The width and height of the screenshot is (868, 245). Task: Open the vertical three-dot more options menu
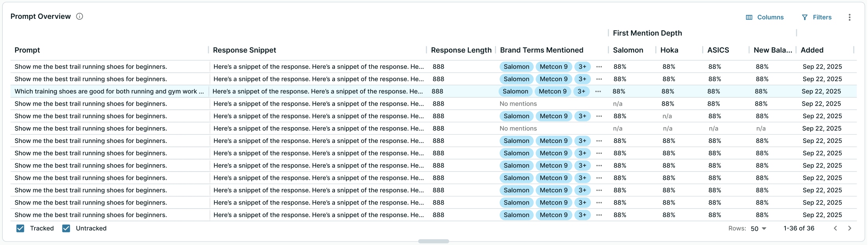click(x=850, y=17)
